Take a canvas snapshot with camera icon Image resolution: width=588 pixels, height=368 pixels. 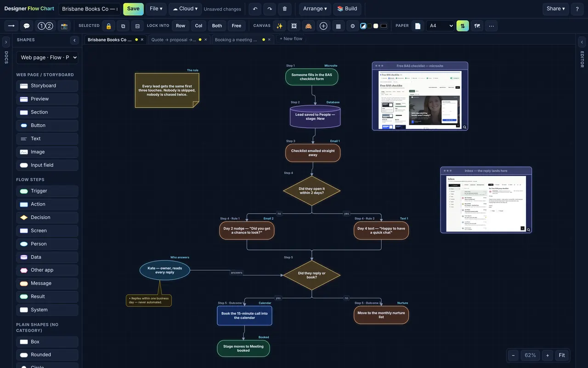(64, 26)
